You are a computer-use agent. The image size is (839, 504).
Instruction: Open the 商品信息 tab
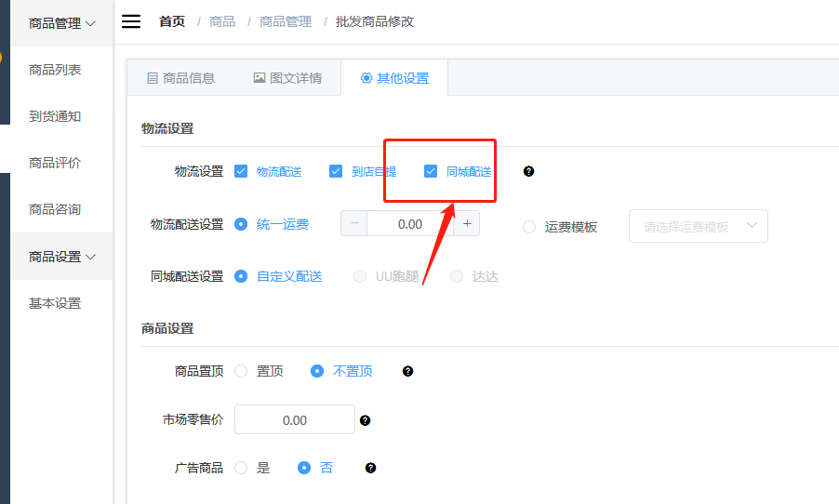pyautogui.click(x=180, y=78)
